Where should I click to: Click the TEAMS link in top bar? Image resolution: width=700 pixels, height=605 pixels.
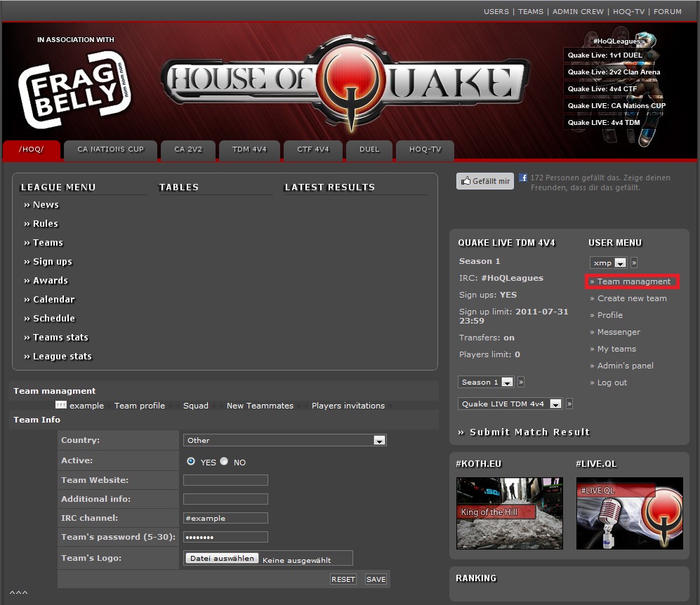pyautogui.click(x=530, y=12)
